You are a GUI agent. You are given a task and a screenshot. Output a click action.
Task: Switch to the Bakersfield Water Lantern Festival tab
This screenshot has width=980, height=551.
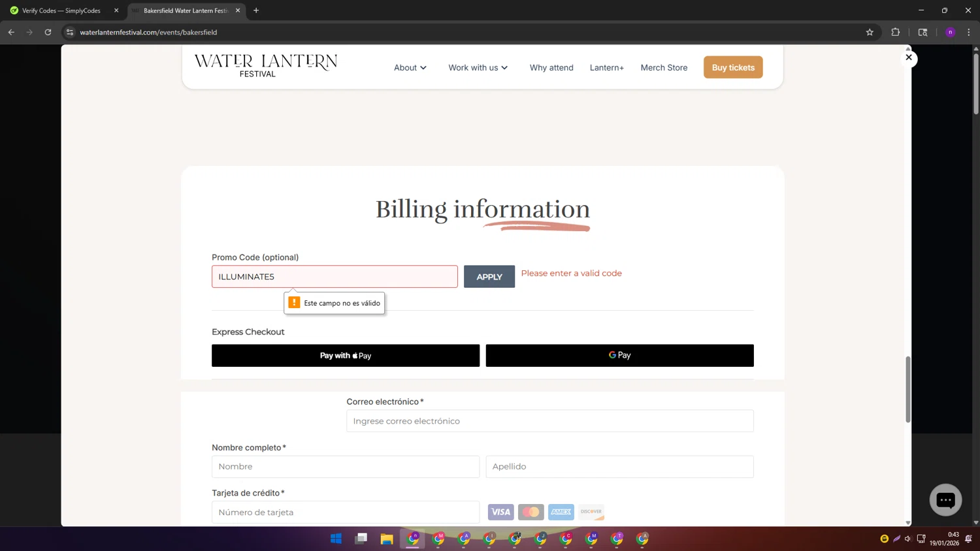(x=186, y=10)
